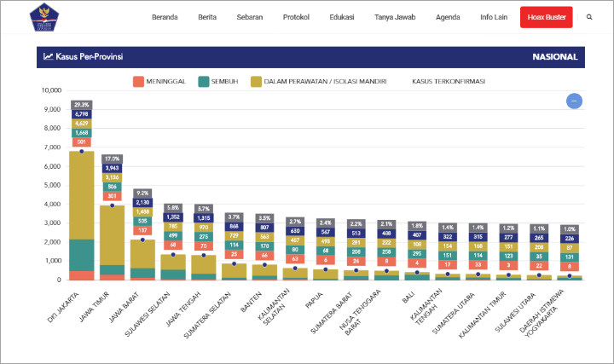The width and height of the screenshot is (614, 364).
Task: Expand the Protokol menu
Action: pos(296,17)
